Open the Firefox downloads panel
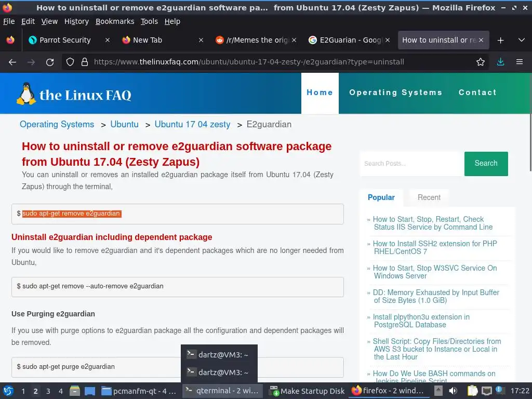The image size is (532, 399). 500,62
